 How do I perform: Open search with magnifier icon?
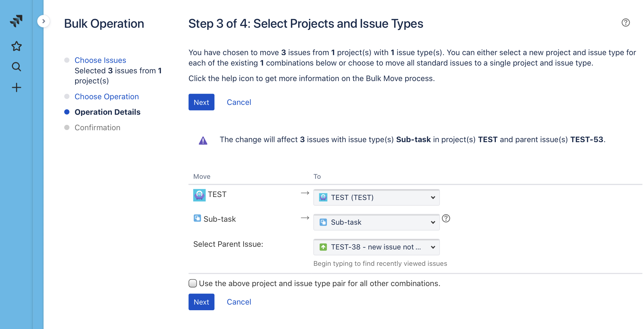click(16, 67)
